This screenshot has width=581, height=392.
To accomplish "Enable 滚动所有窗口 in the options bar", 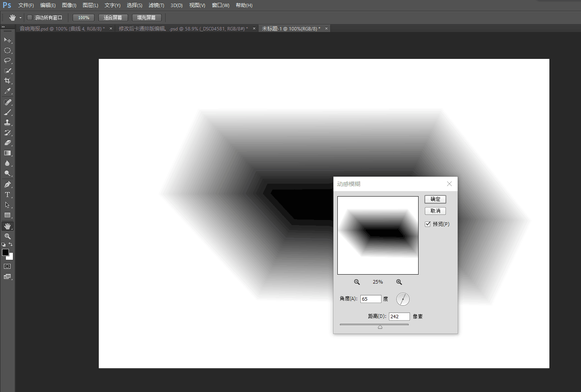I will click(29, 17).
